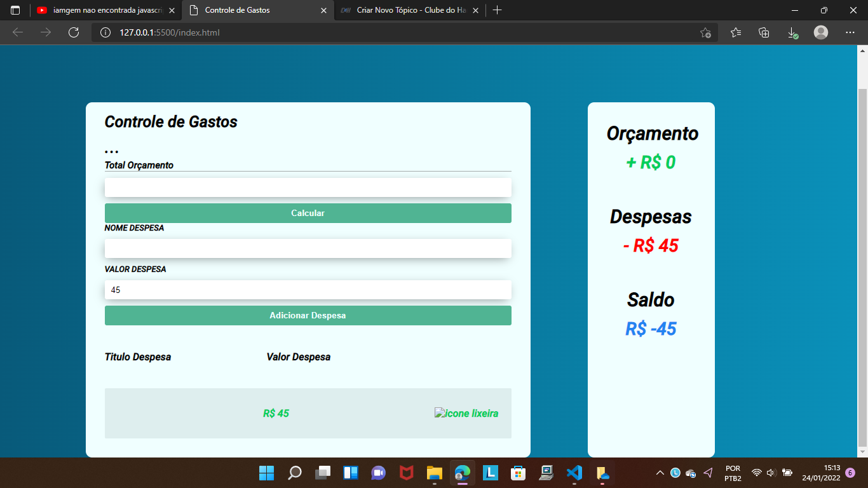Click the Valor Despesa field containing 45
The width and height of the screenshot is (868, 488).
click(308, 290)
